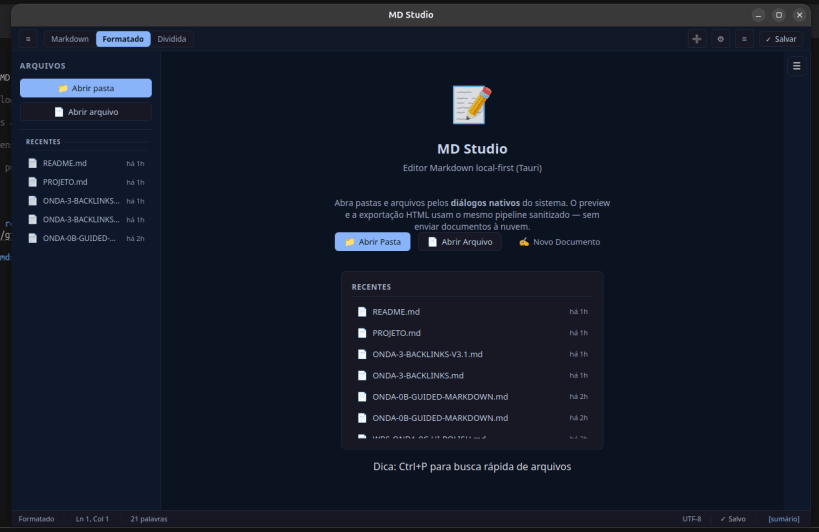Screen dimensions: 819x532
Task: Click the README.md file icon in sidebar
Action: [32, 163]
